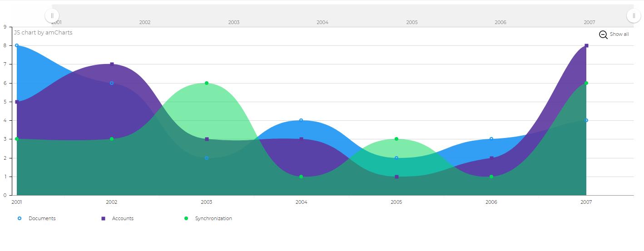
Task: Click the 2006 label in the top scrollbar
Action: click(x=500, y=22)
